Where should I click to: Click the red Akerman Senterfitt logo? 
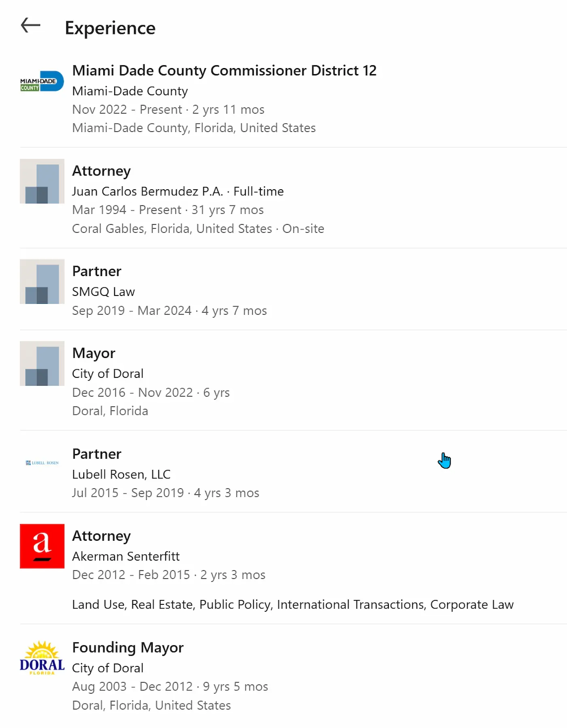[x=42, y=546]
